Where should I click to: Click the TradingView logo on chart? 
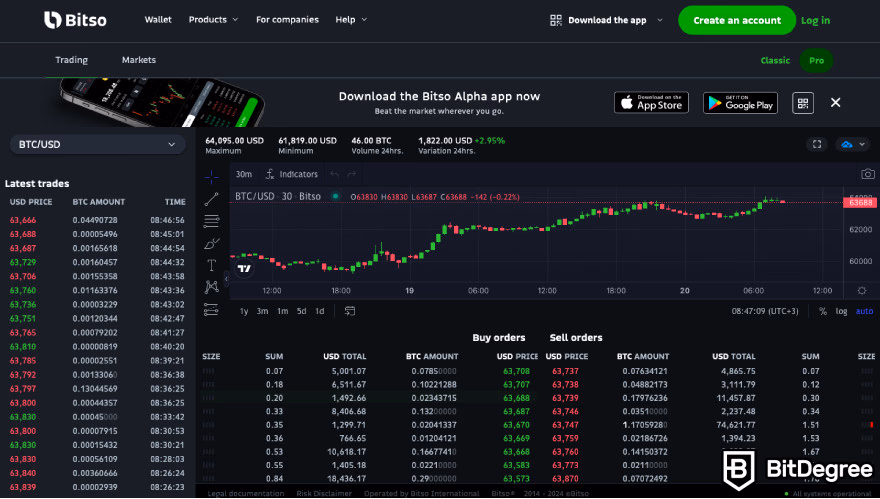244,269
